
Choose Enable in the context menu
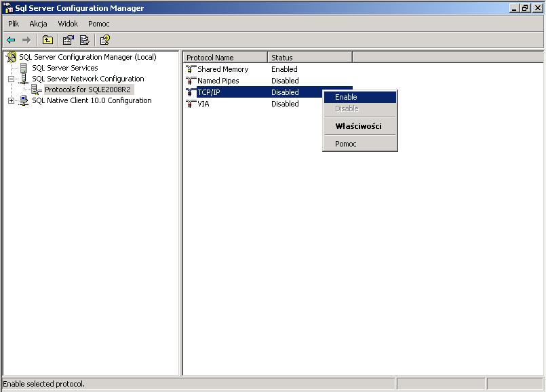click(x=360, y=97)
